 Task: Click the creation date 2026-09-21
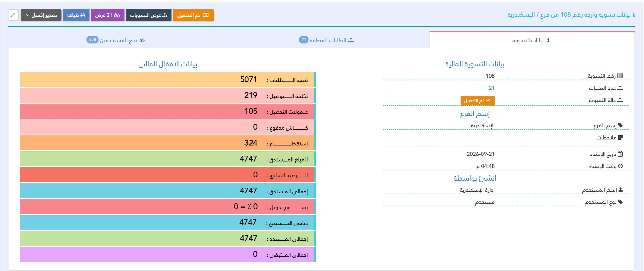coord(481,154)
